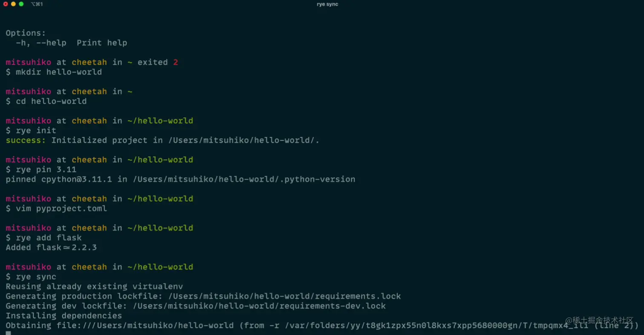Click the green fullscreen window button
This screenshot has height=335, width=644.
tap(21, 4)
